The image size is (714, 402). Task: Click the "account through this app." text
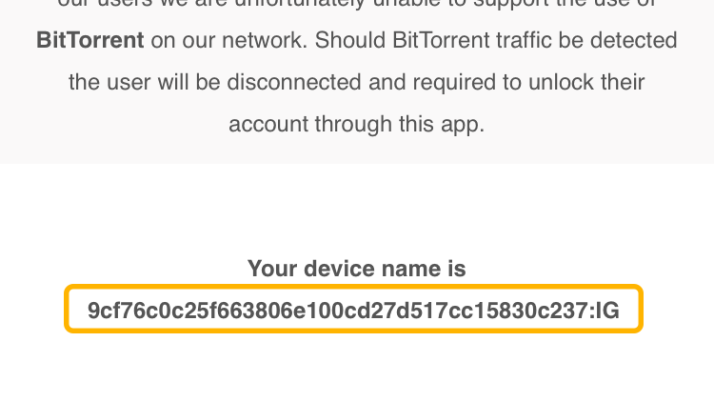point(356,126)
